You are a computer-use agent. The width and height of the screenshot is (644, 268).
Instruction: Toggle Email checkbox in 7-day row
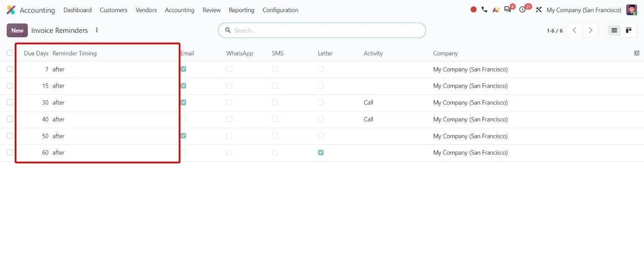click(x=183, y=69)
